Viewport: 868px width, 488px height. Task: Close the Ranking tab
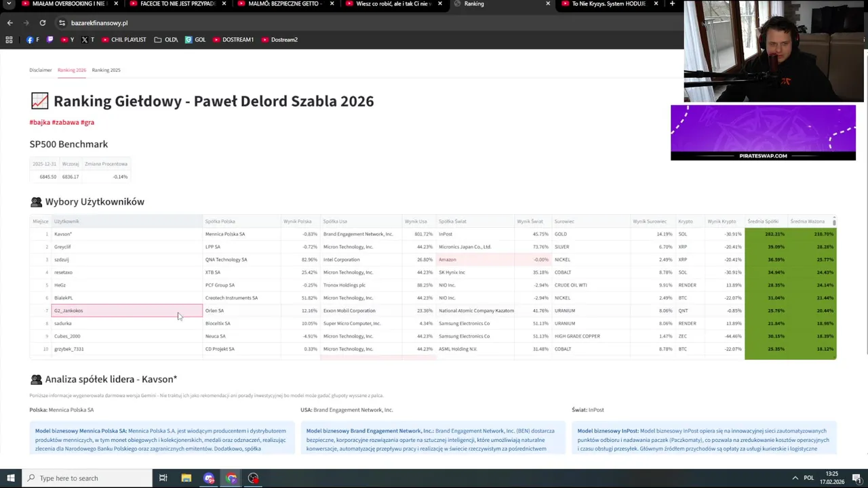tap(548, 3)
